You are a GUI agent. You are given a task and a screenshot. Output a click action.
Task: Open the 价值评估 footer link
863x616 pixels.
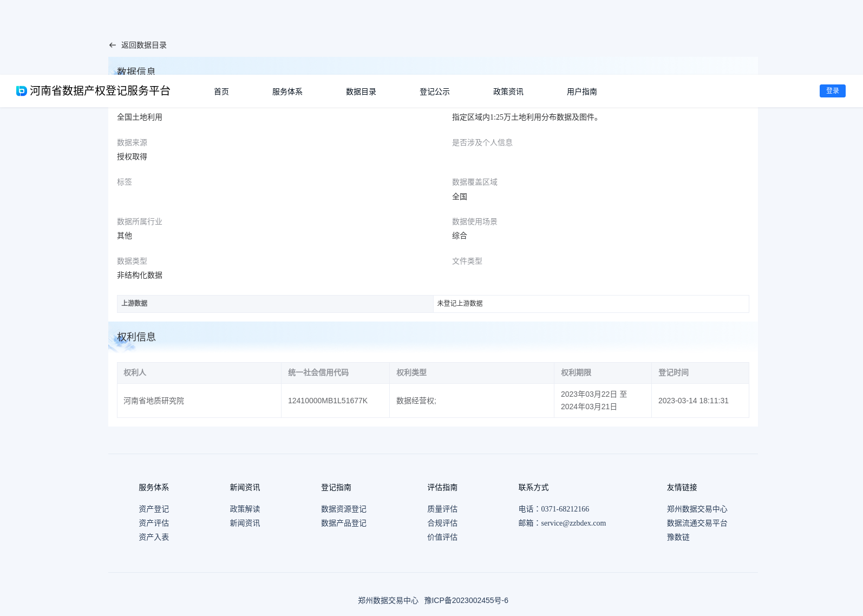point(442,537)
